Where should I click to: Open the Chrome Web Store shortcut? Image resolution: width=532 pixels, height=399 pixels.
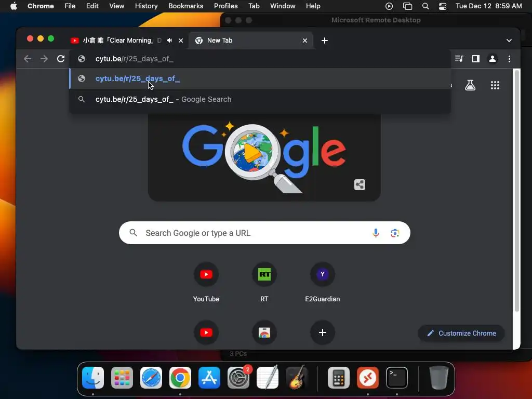[x=264, y=332]
